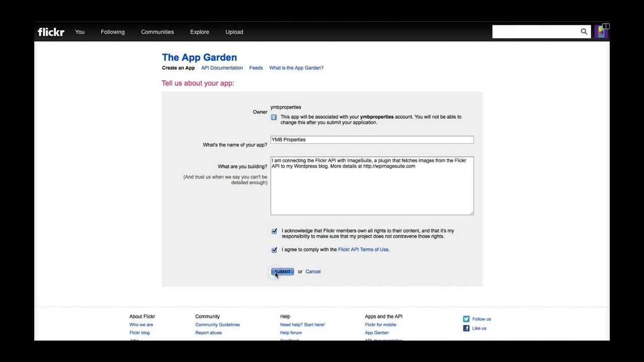Click the Tell us about your app heading

198,83
